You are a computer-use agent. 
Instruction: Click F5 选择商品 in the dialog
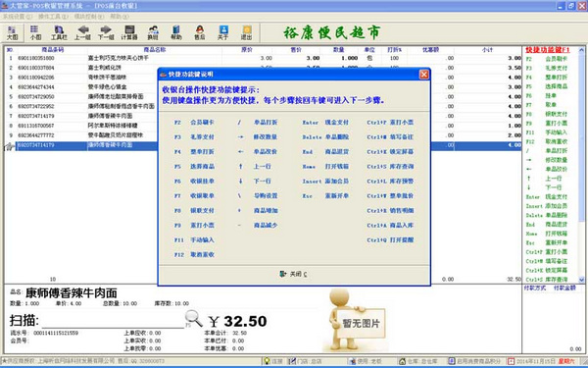pos(194,167)
